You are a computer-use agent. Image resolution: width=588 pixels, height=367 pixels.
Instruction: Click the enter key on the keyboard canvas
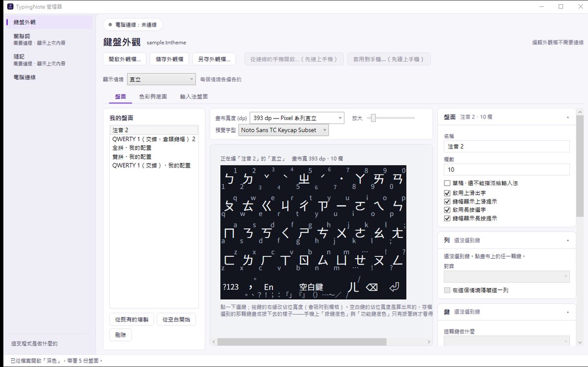pyautogui.click(x=394, y=287)
